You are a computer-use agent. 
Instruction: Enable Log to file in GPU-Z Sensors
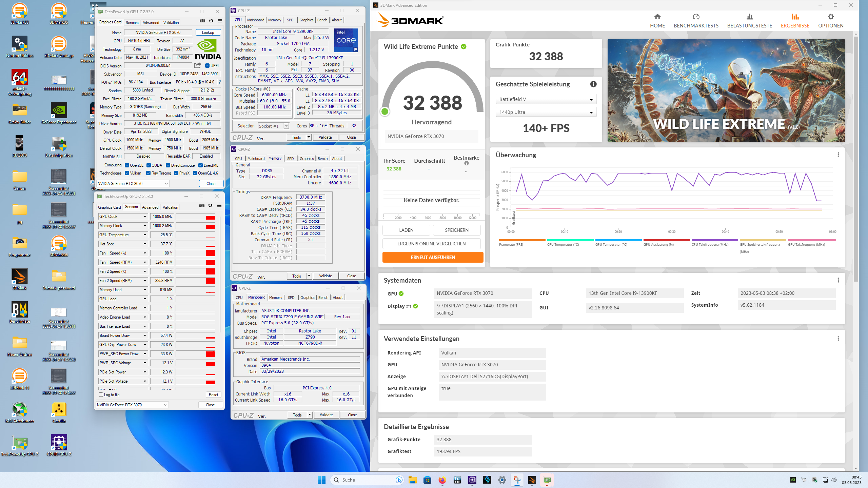[101, 395]
